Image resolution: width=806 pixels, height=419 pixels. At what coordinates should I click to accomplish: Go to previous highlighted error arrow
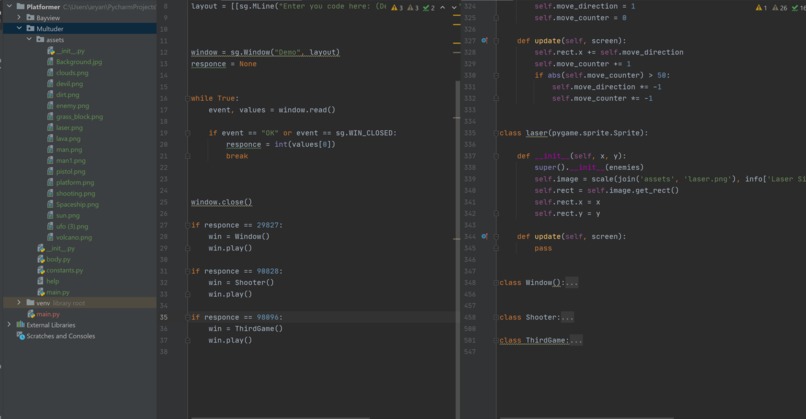[x=443, y=7]
